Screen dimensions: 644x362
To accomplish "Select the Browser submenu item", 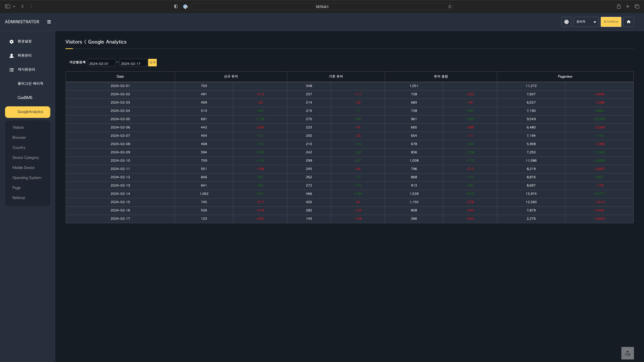I will click(x=19, y=138).
